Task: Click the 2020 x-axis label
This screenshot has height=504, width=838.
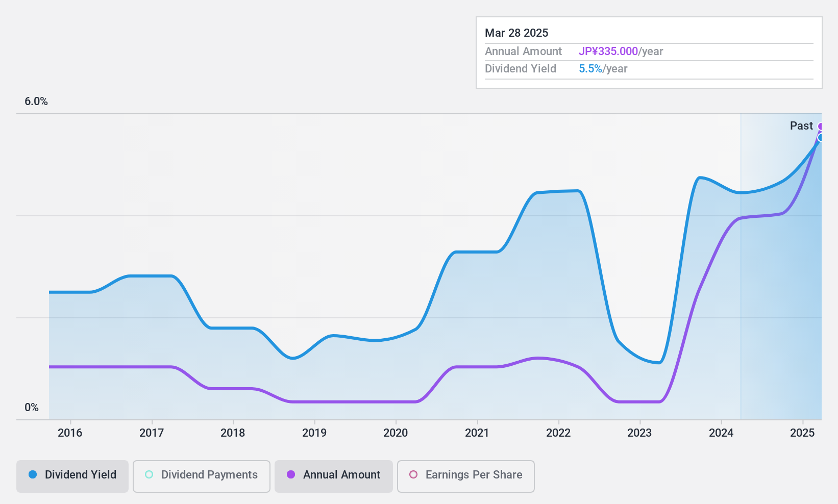Action: (396, 433)
